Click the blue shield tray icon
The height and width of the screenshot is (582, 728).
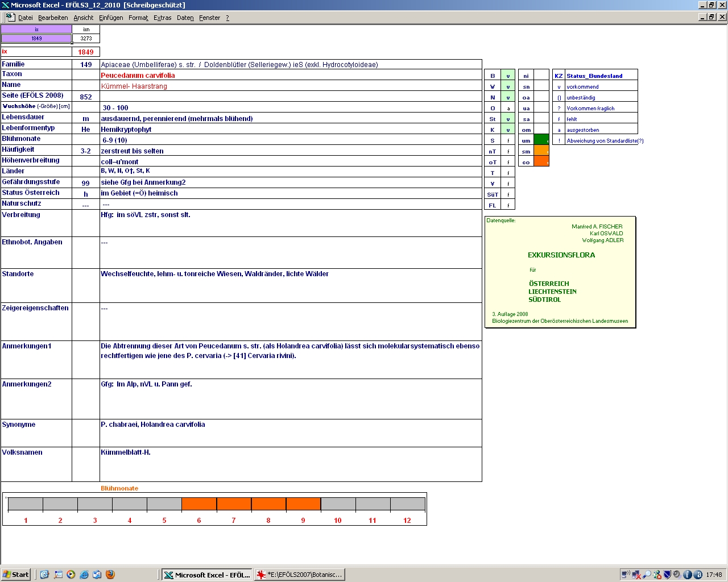tap(667, 575)
